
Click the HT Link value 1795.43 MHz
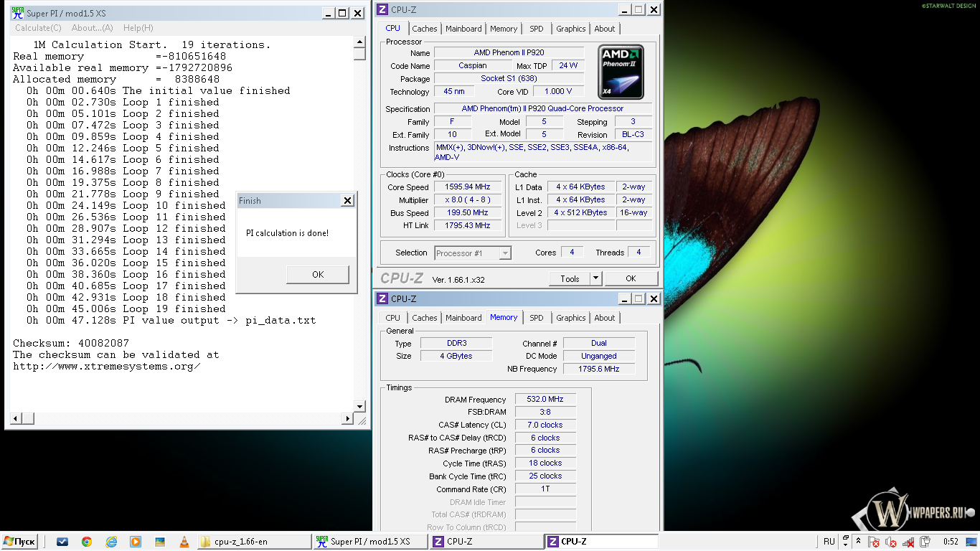coord(468,225)
